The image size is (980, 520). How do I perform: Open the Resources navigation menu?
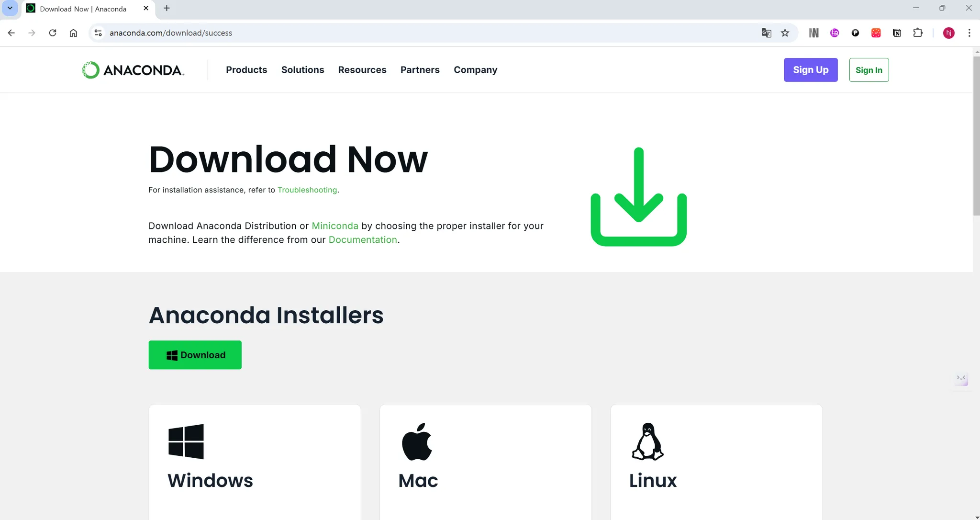[x=362, y=70]
